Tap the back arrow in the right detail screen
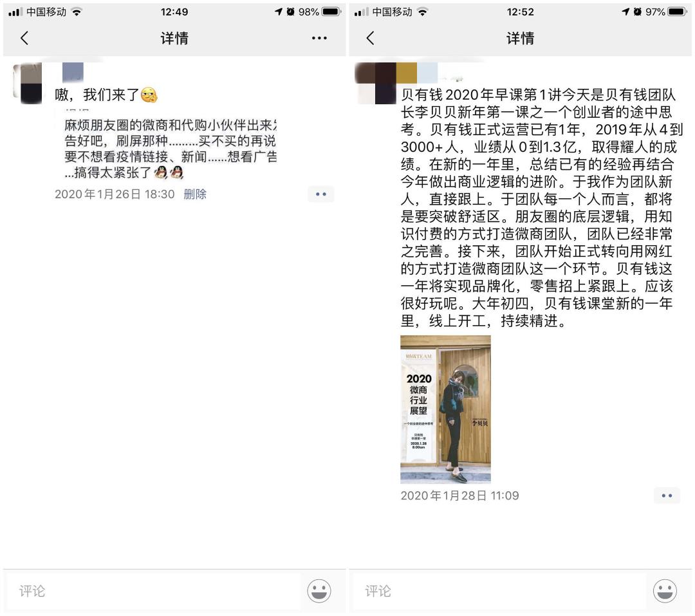Screen dimensions: 695x616 tap(371, 38)
